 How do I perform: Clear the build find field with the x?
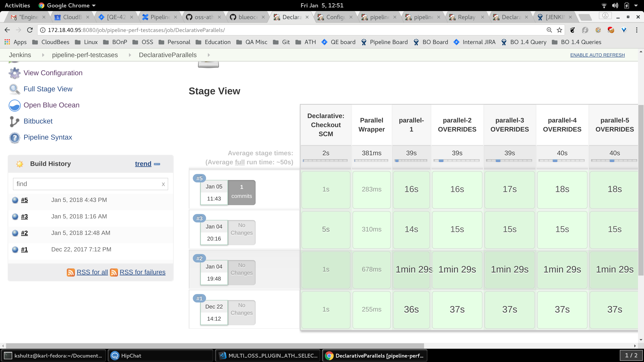[163, 184]
